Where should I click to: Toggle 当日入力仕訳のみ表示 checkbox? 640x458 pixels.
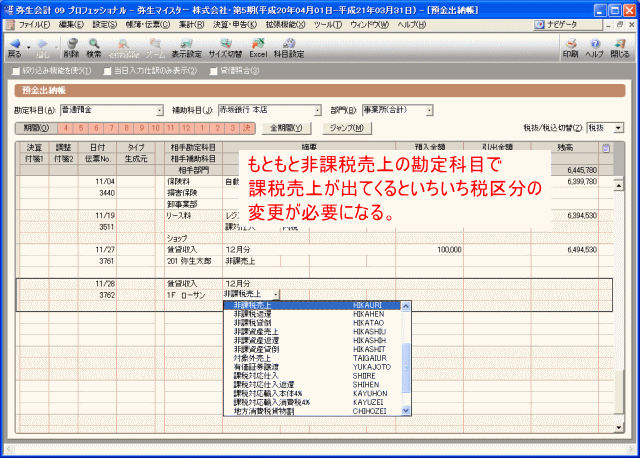pyautogui.click(x=107, y=71)
